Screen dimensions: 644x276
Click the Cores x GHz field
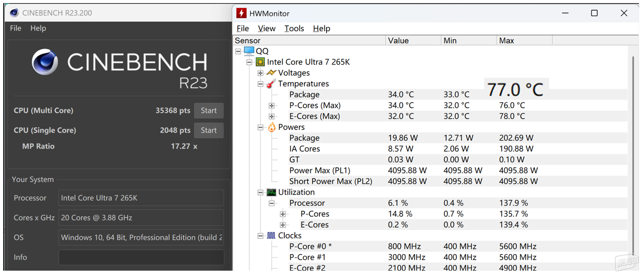(141, 218)
